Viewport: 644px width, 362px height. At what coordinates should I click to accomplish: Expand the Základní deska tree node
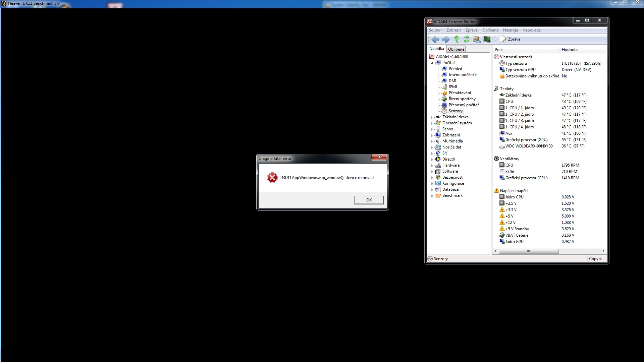(432, 117)
